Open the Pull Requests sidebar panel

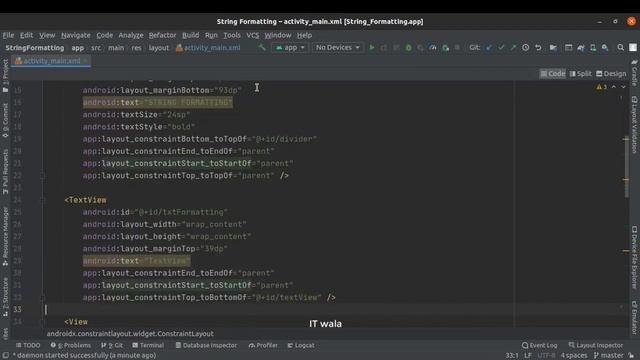[x=5, y=171]
